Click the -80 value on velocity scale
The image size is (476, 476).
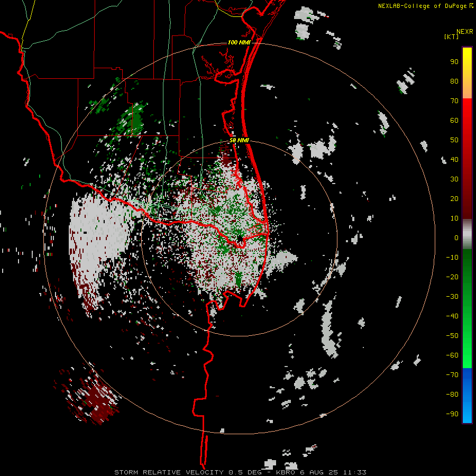[452, 395]
